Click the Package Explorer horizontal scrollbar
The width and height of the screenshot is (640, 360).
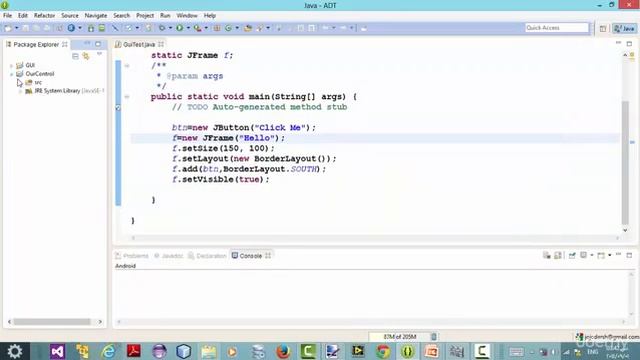52,322
